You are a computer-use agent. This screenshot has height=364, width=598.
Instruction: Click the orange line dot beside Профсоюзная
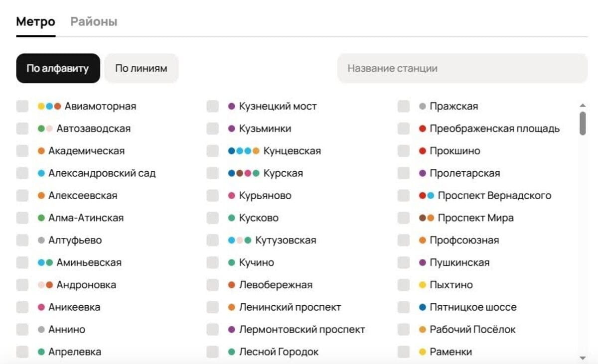tap(423, 240)
